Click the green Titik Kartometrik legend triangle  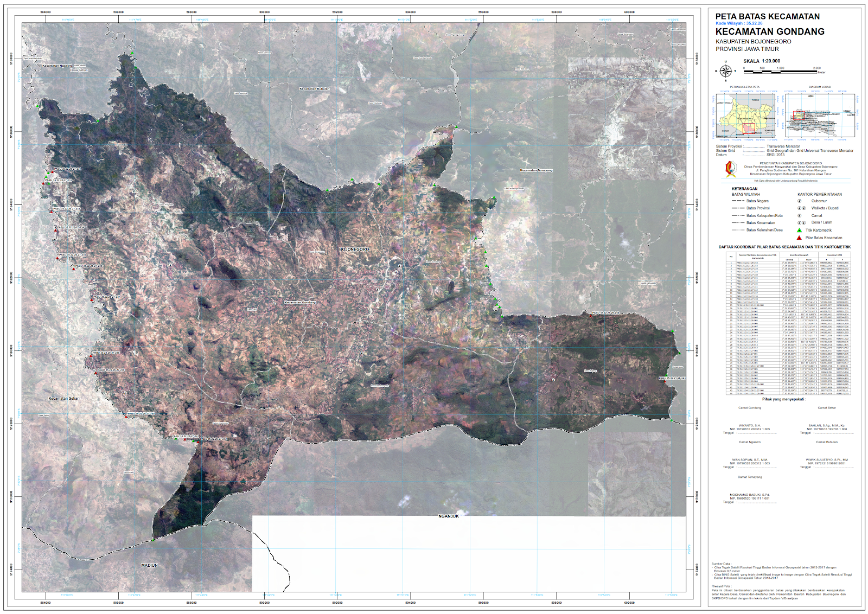[799, 231]
